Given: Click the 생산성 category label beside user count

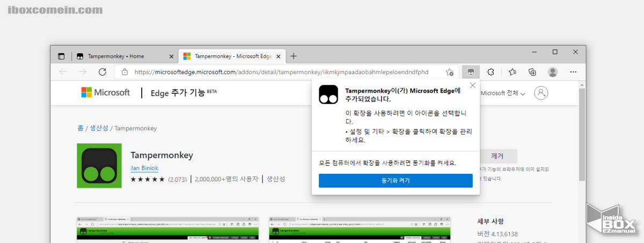Looking at the screenshot, I should 276,179.
